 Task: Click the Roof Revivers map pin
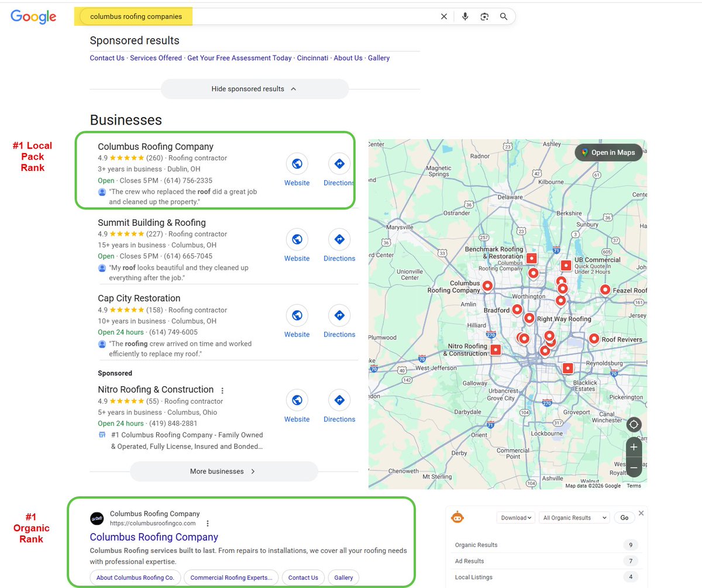(594, 339)
